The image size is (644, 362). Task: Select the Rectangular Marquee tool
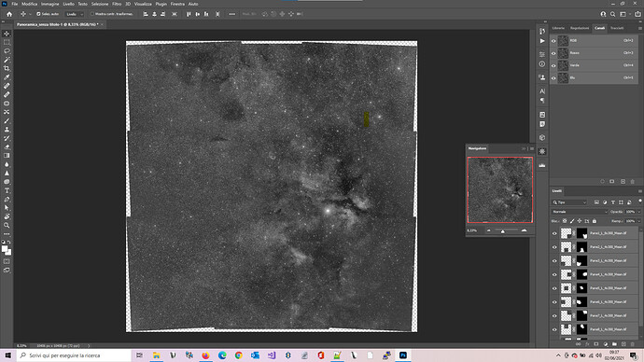coord(7,42)
